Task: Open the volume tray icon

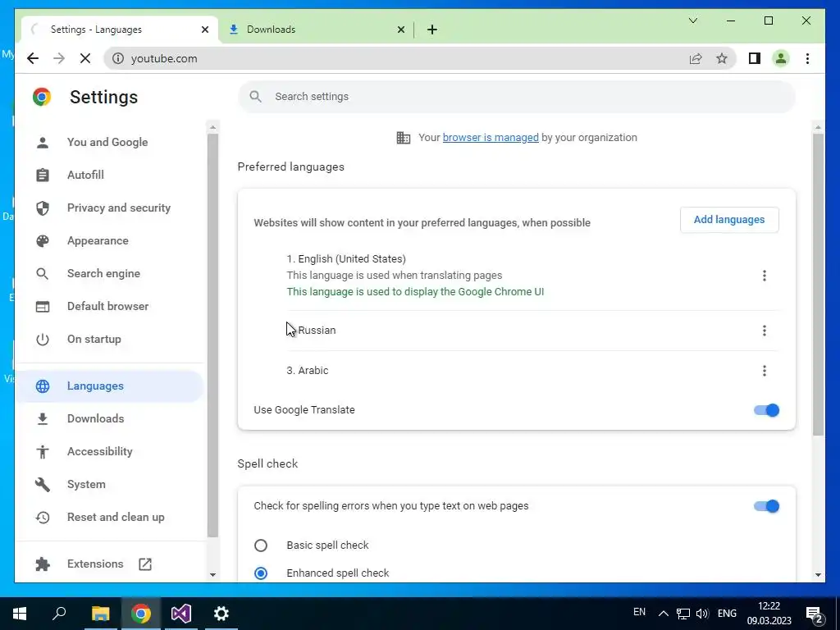Action: (702, 614)
